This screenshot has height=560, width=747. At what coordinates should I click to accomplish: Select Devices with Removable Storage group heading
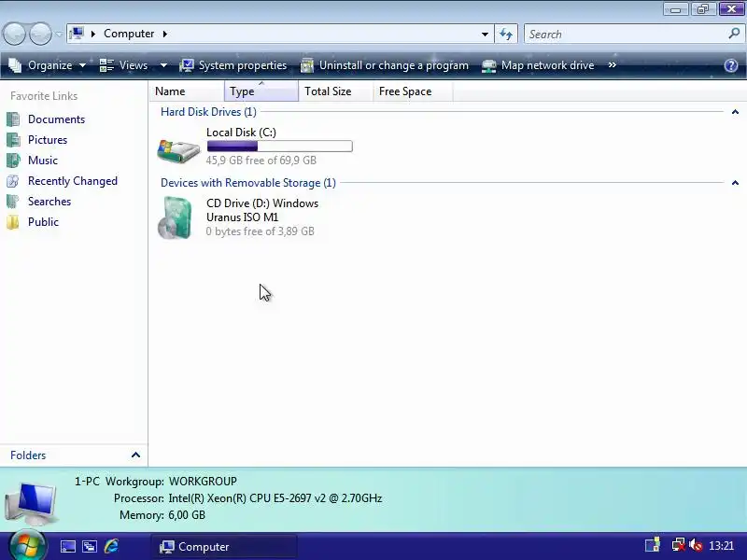[248, 183]
